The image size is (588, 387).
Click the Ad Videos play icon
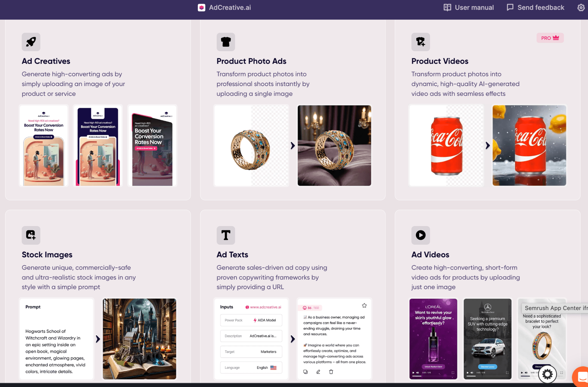(421, 235)
